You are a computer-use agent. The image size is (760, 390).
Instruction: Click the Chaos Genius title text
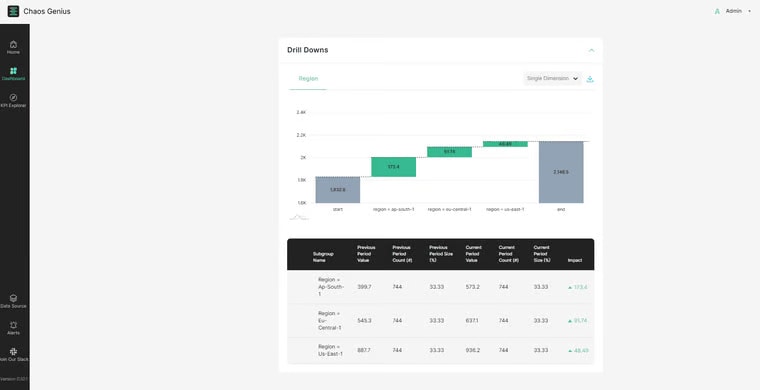pos(47,11)
